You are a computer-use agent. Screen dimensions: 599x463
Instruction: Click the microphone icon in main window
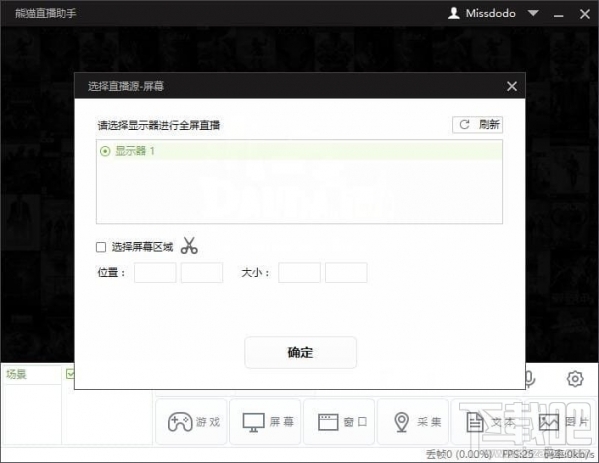pyautogui.click(x=530, y=379)
